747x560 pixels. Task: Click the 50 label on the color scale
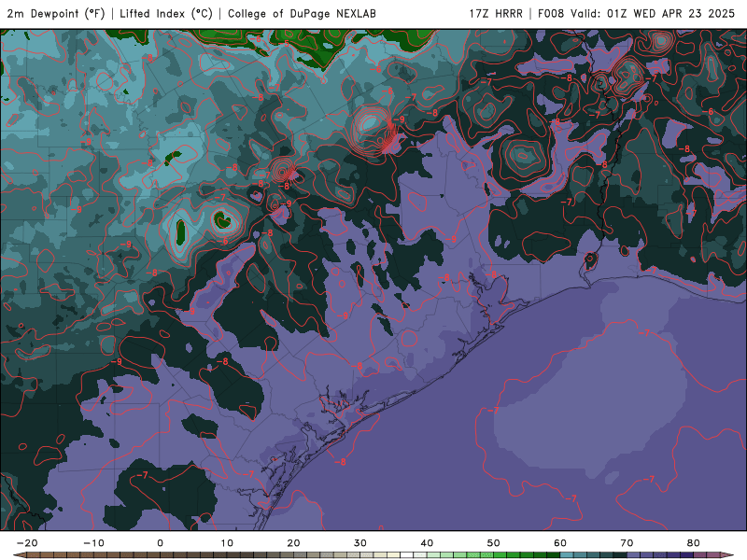(494, 543)
